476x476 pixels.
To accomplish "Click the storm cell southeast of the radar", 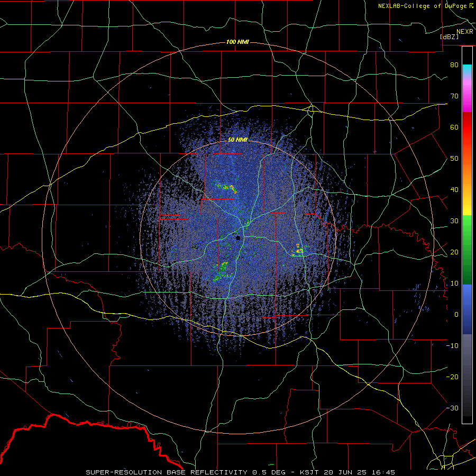I will click(x=298, y=251).
